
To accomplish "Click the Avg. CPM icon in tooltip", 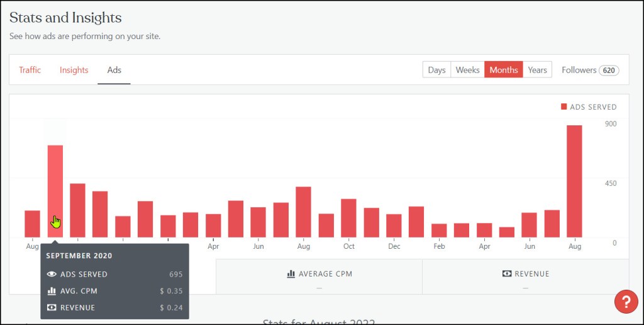I will [52, 291].
